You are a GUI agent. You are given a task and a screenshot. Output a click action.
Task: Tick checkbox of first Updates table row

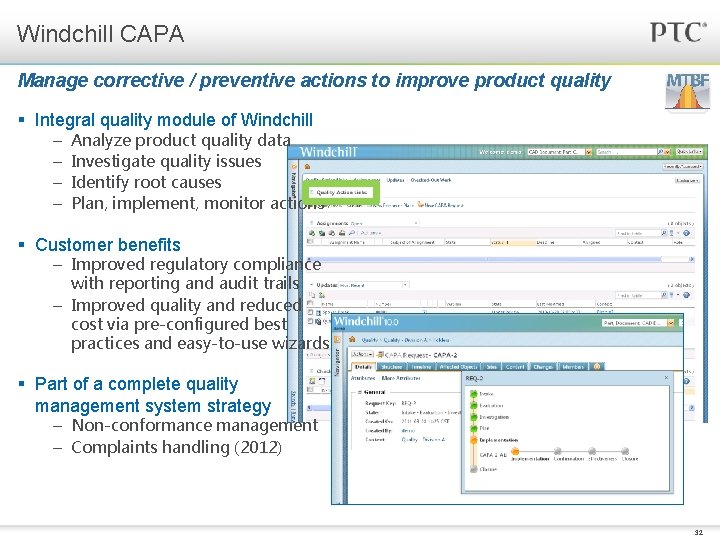point(310,312)
